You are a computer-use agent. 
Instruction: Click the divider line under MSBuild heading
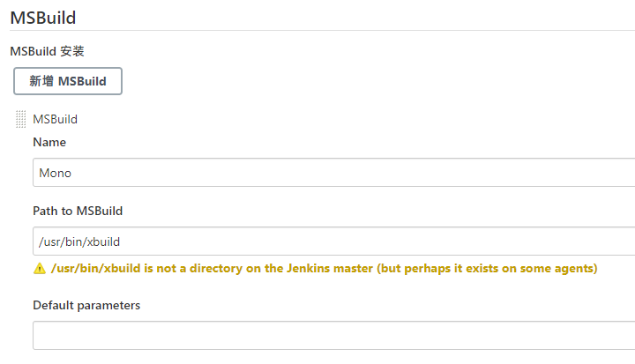317,30
